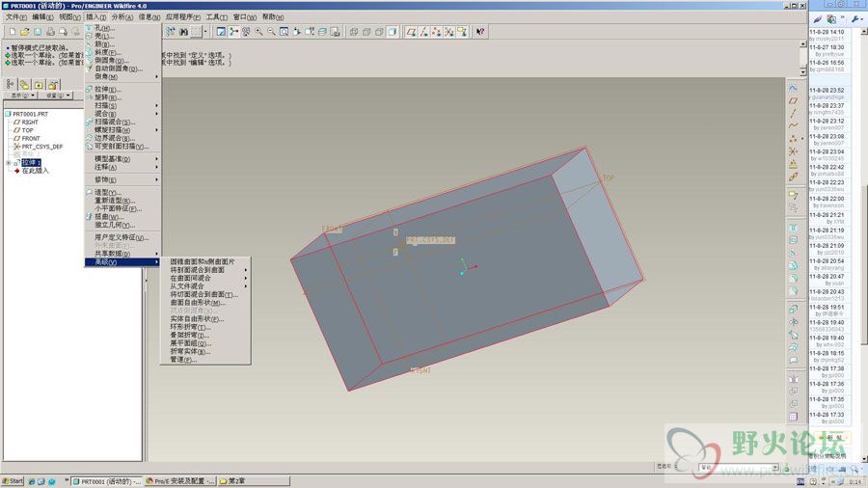Switch to No Hidden display mode
This screenshot has width=868, height=488.
[x=379, y=32]
